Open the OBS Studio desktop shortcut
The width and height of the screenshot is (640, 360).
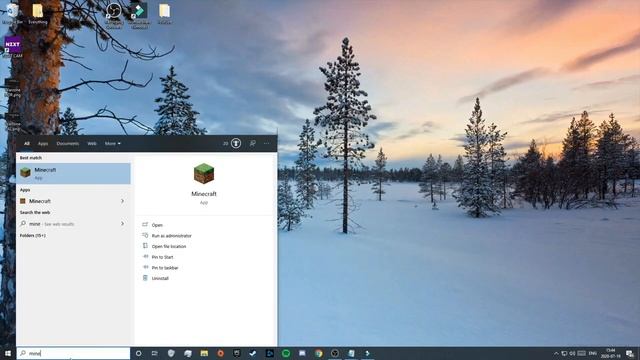pos(113,15)
